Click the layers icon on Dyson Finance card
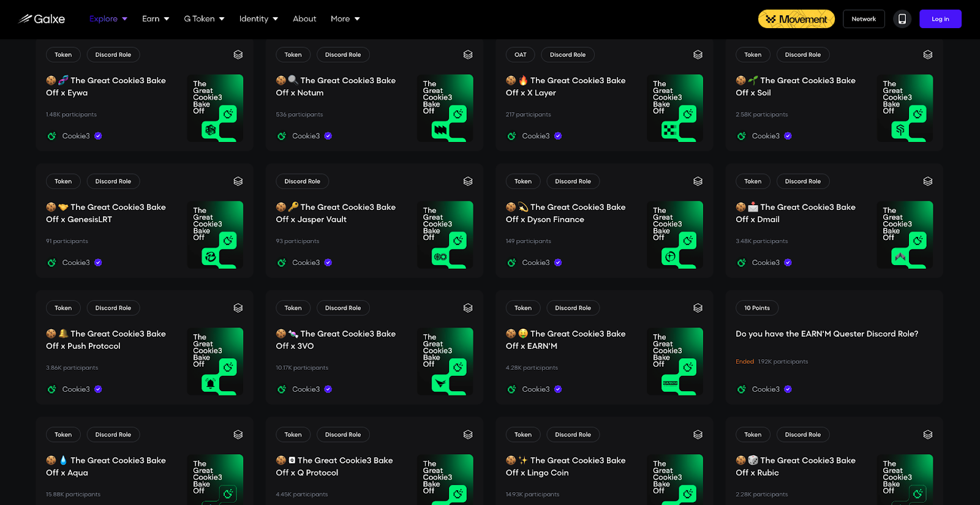Image resolution: width=980 pixels, height=505 pixels. [x=698, y=182]
